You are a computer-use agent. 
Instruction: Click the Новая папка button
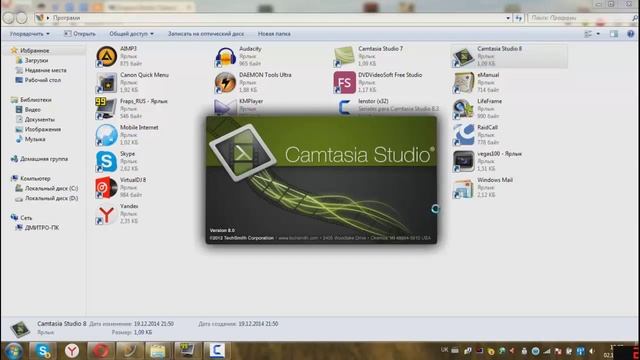[274, 34]
